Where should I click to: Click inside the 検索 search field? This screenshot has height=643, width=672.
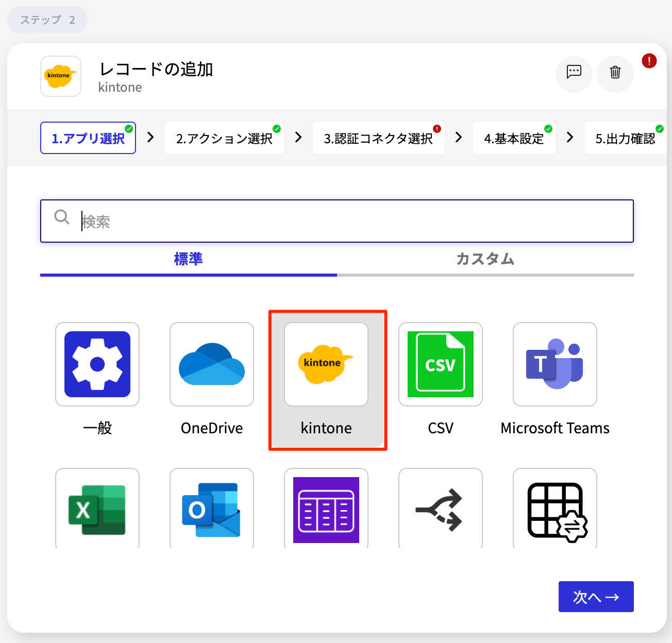(x=337, y=221)
